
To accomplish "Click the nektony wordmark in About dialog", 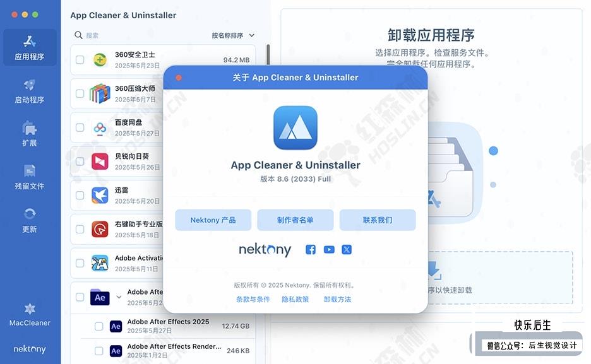I will pos(265,250).
